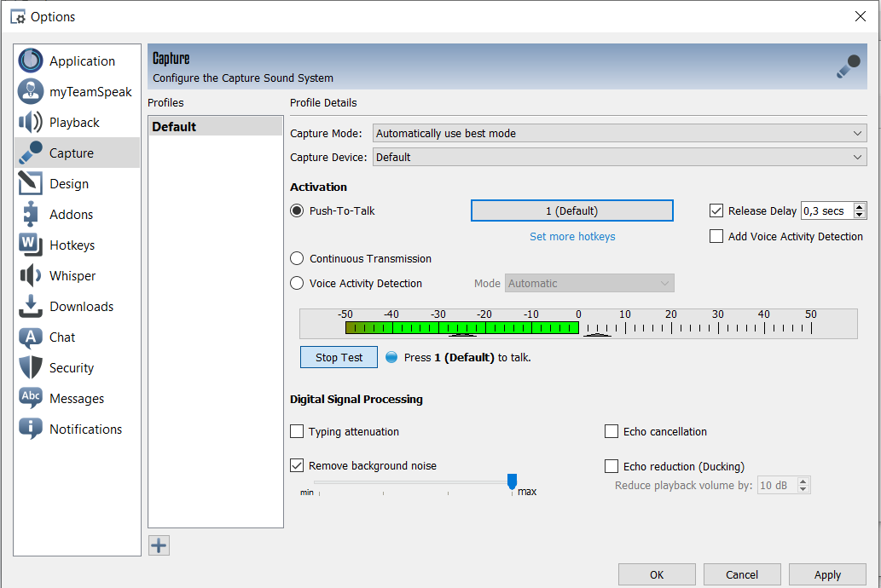881x588 pixels.
Task: Click the Security shield icon
Action: [x=31, y=367]
